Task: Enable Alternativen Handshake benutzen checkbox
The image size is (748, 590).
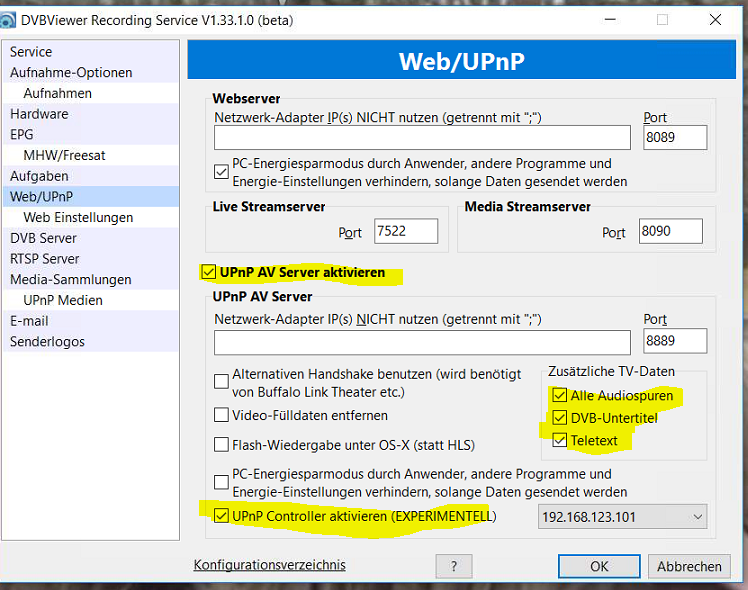Action: click(221, 382)
